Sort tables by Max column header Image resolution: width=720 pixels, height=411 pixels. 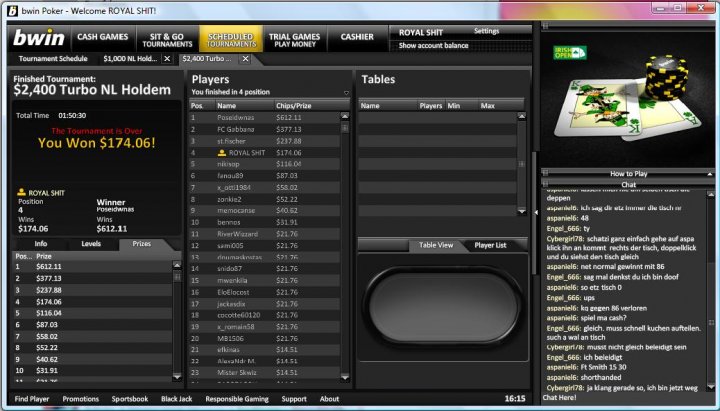pos(501,106)
